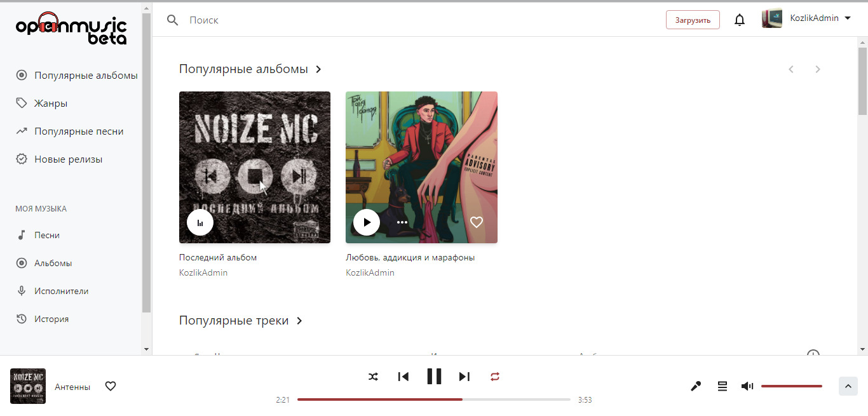The image size is (868, 416).
Task: Skip to next track
Action: point(465,377)
